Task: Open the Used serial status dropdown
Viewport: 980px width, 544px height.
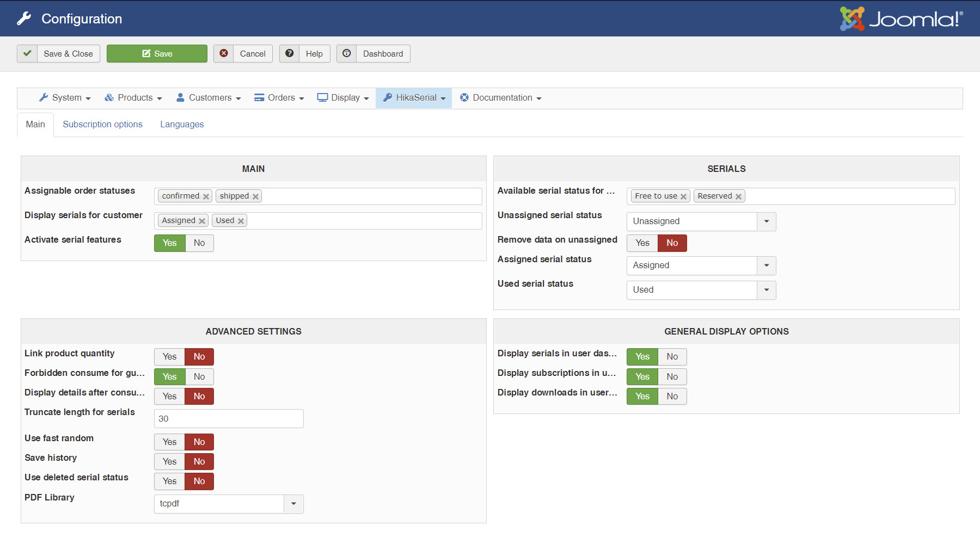Action: tap(766, 290)
